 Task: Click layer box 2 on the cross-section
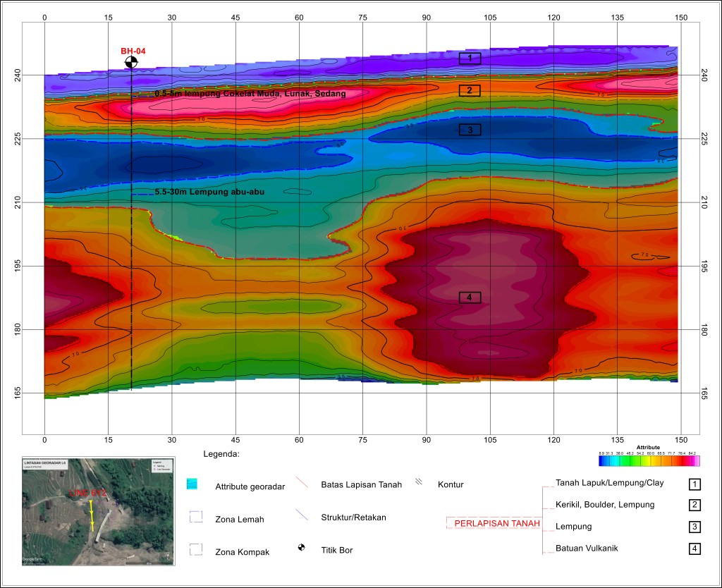click(x=470, y=90)
